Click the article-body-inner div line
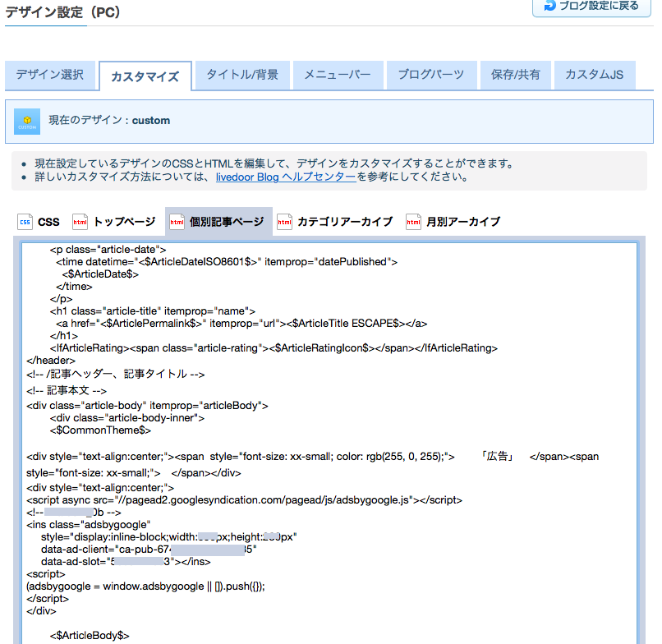This screenshot has height=644, width=662. point(127,418)
